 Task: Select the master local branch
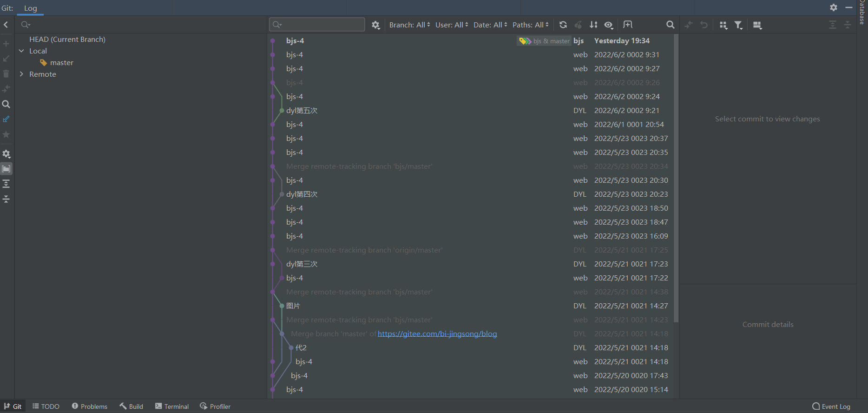[62, 63]
